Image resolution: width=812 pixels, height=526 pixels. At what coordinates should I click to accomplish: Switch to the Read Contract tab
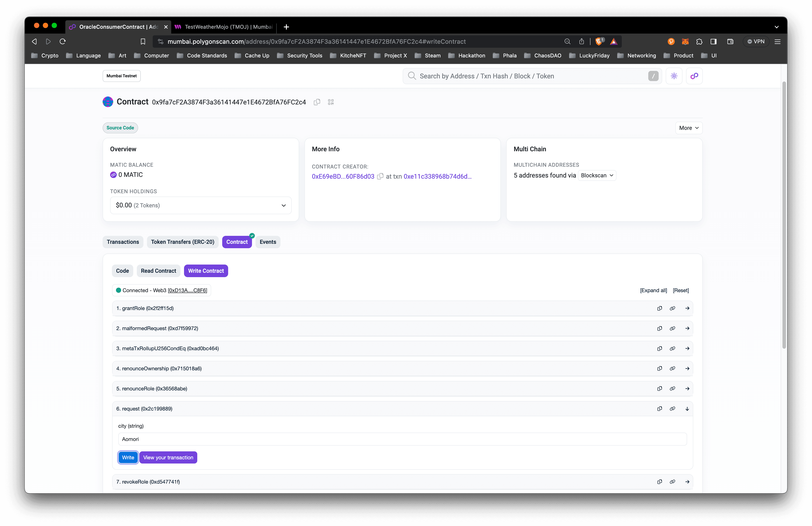(158, 271)
